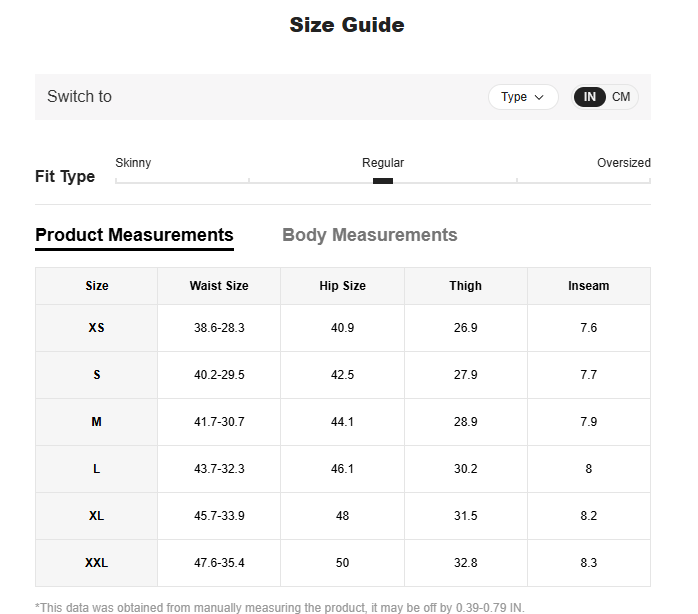698x614 pixels.
Task: Click the Regular fit marker on slider
Action: point(382,181)
